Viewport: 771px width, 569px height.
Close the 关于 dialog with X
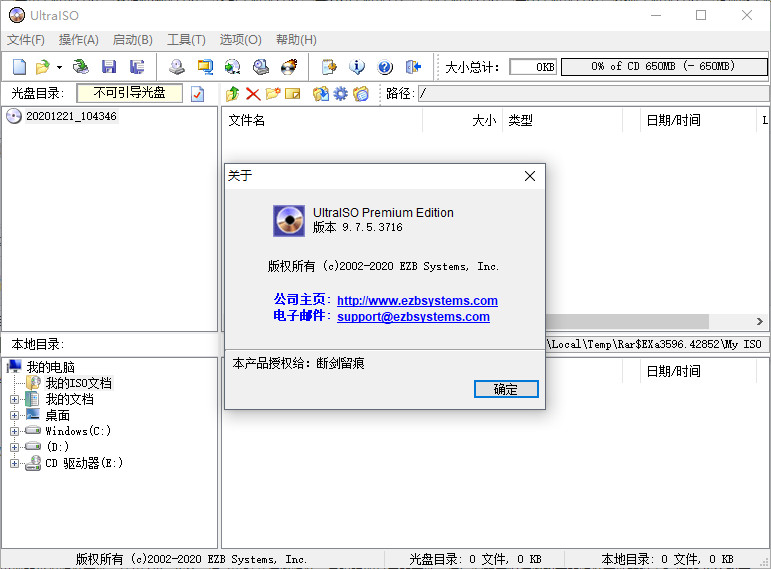(530, 176)
